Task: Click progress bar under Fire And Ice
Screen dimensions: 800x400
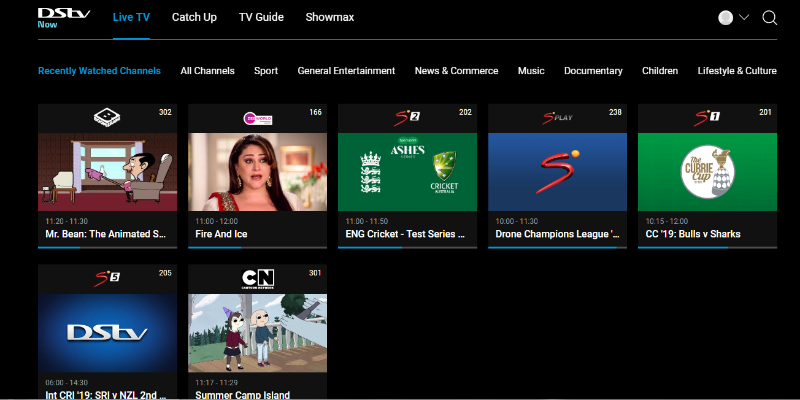Action: click(x=258, y=247)
